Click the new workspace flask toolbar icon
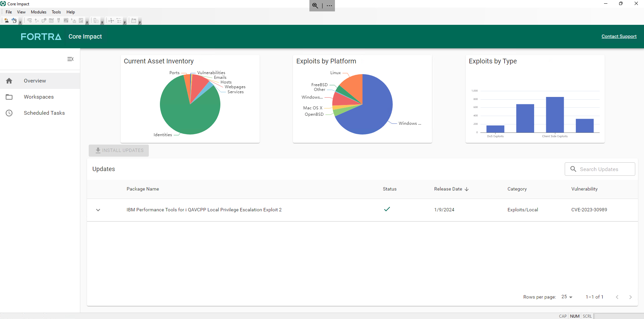The width and height of the screenshot is (644, 319). tap(6, 20)
